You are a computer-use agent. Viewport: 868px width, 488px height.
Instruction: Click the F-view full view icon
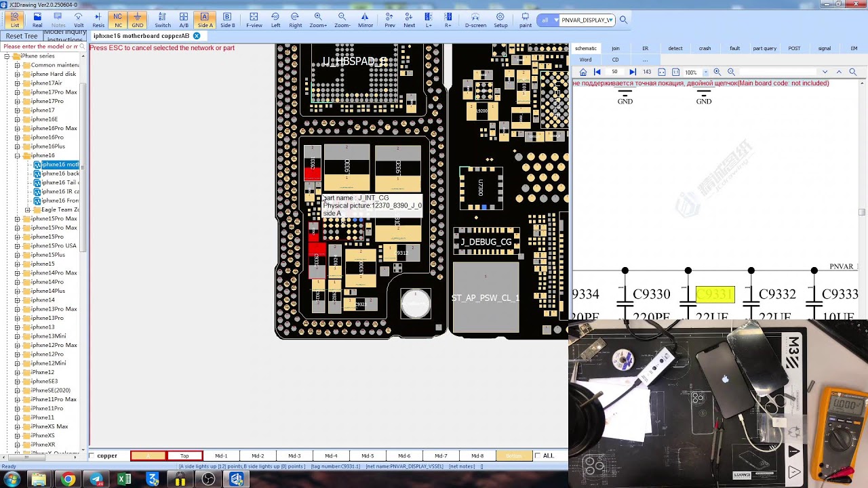tap(254, 20)
